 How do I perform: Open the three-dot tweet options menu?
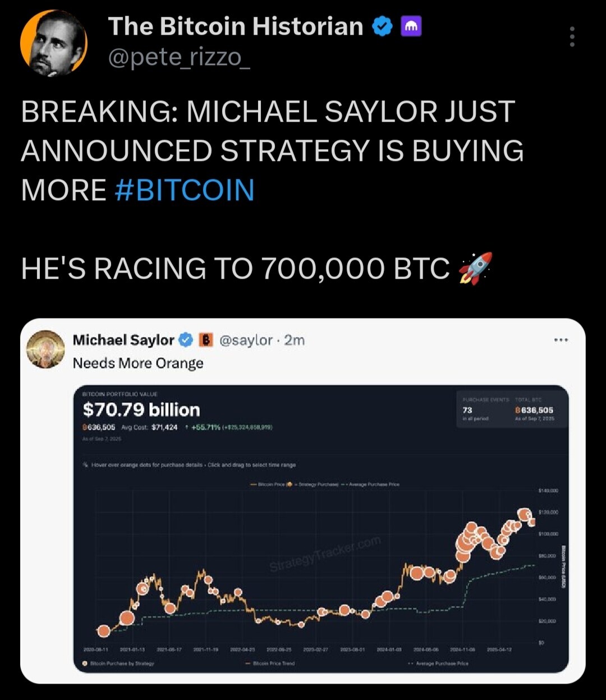(x=572, y=36)
